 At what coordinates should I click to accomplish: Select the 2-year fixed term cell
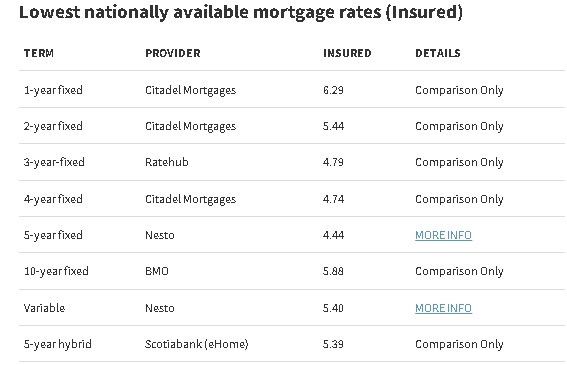click(x=53, y=126)
